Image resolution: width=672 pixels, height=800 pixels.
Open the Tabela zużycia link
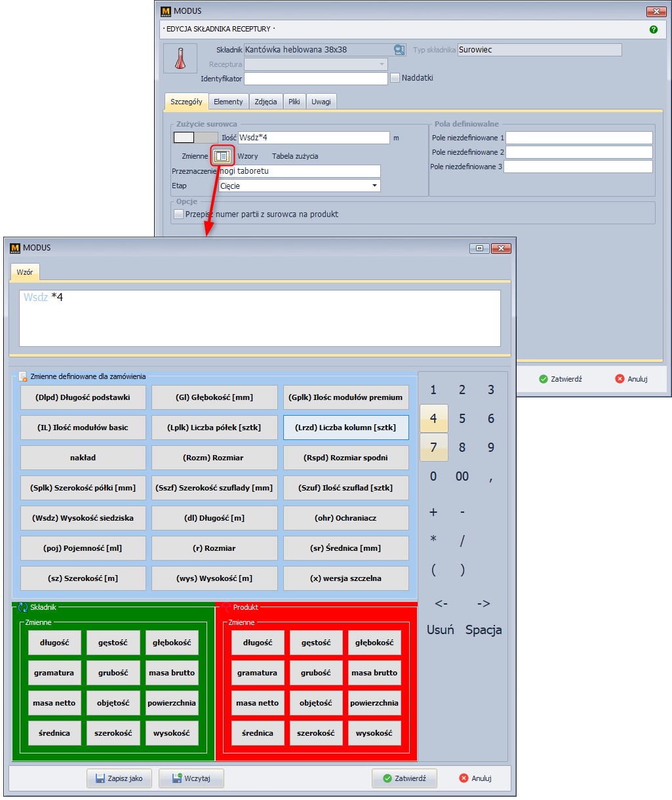click(295, 156)
